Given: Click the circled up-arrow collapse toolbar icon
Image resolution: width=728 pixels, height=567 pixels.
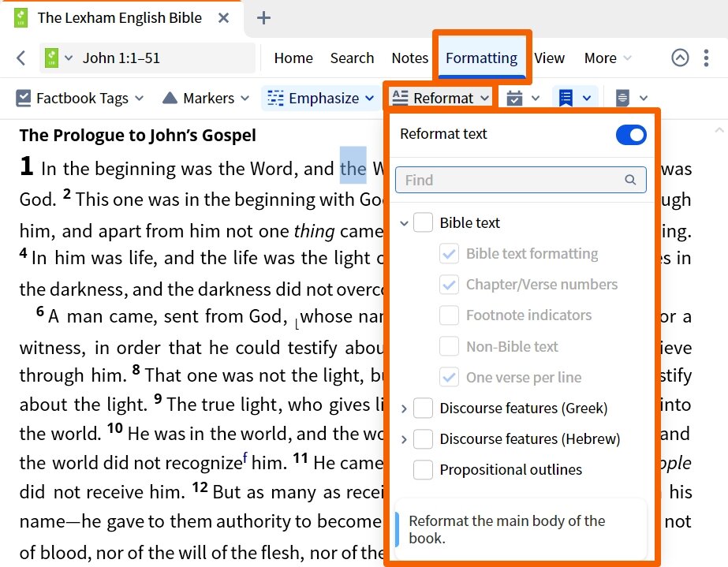Looking at the screenshot, I should click(680, 58).
